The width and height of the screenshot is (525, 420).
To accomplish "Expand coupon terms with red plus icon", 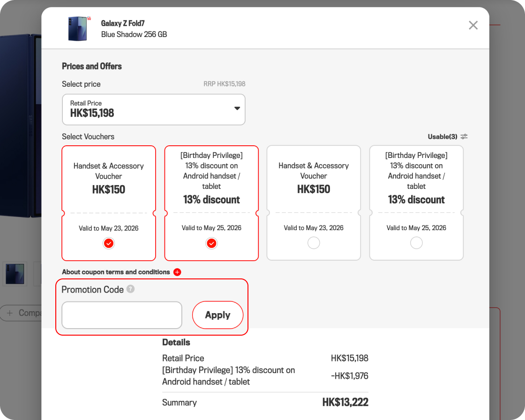I will point(177,272).
